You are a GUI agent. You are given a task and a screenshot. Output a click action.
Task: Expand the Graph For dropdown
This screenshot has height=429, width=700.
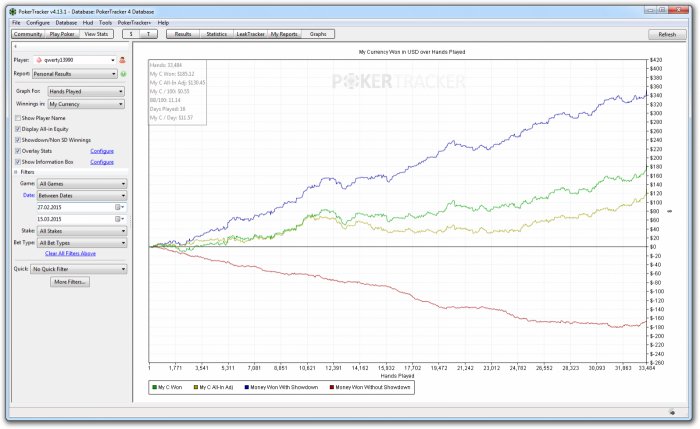[86, 91]
